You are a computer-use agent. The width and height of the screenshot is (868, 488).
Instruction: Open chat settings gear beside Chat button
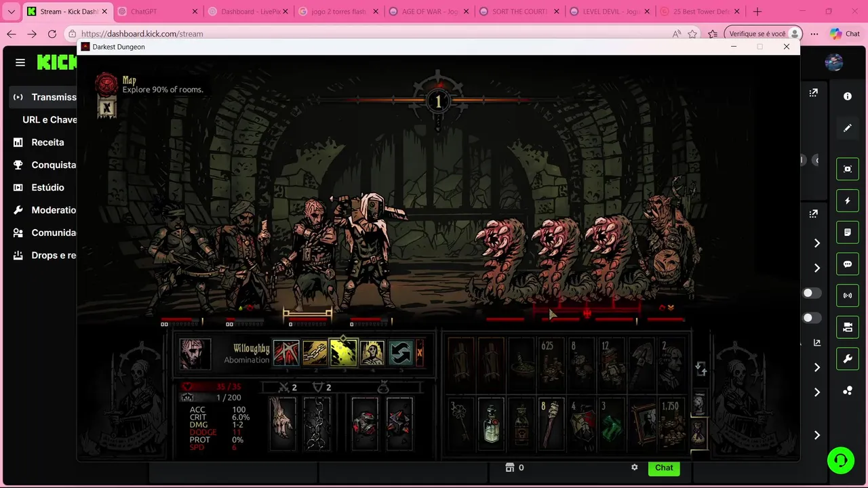pyautogui.click(x=635, y=468)
